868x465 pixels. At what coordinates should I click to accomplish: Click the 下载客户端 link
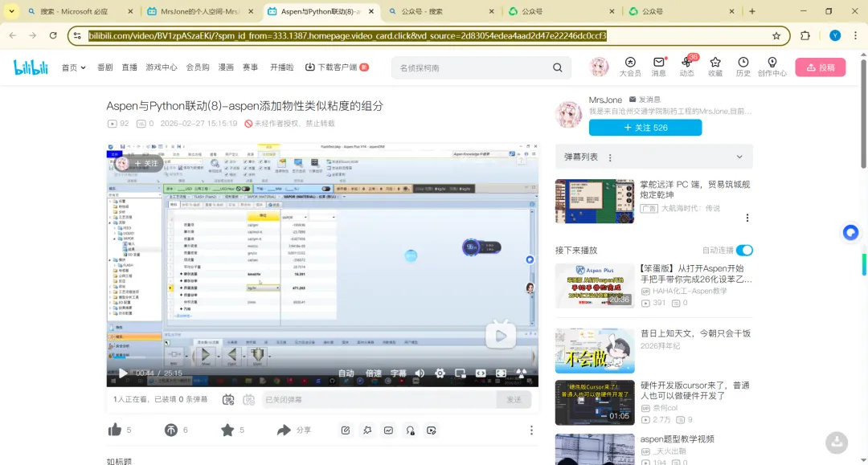337,67
